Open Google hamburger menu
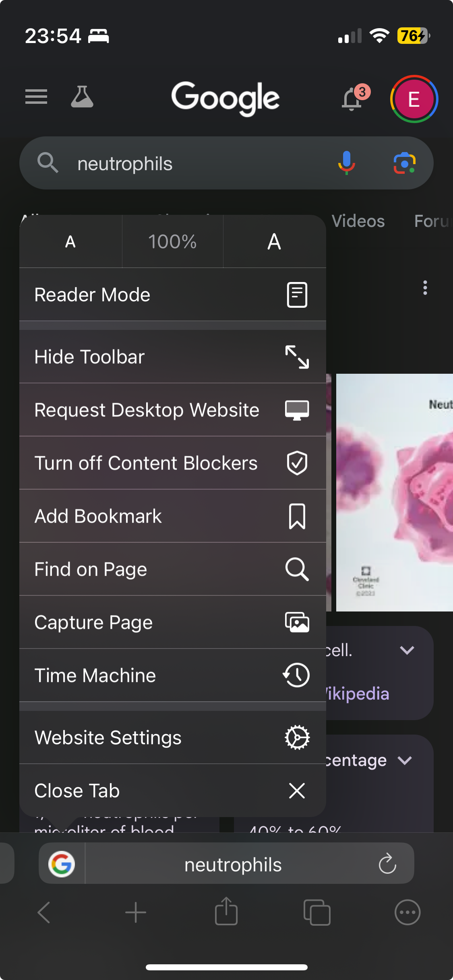453x980 pixels. click(x=36, y=97)
